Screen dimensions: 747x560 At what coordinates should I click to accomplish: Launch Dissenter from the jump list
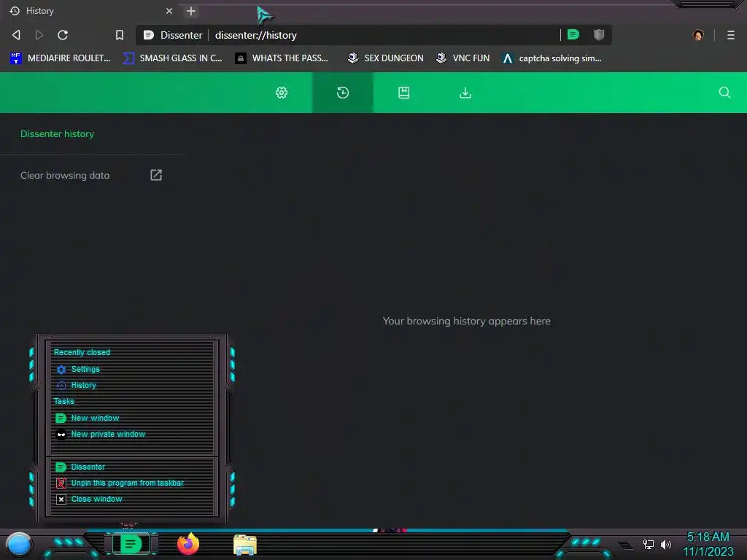(132, 467)
